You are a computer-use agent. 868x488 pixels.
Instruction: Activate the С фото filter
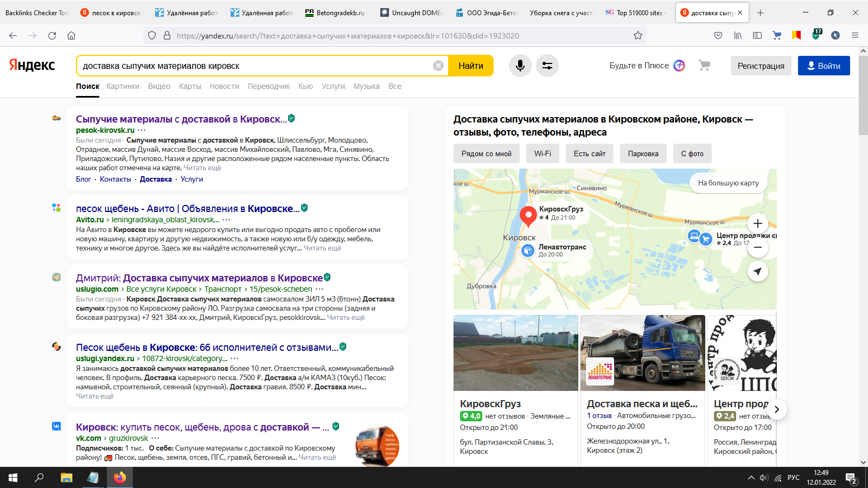coord(692,153)
